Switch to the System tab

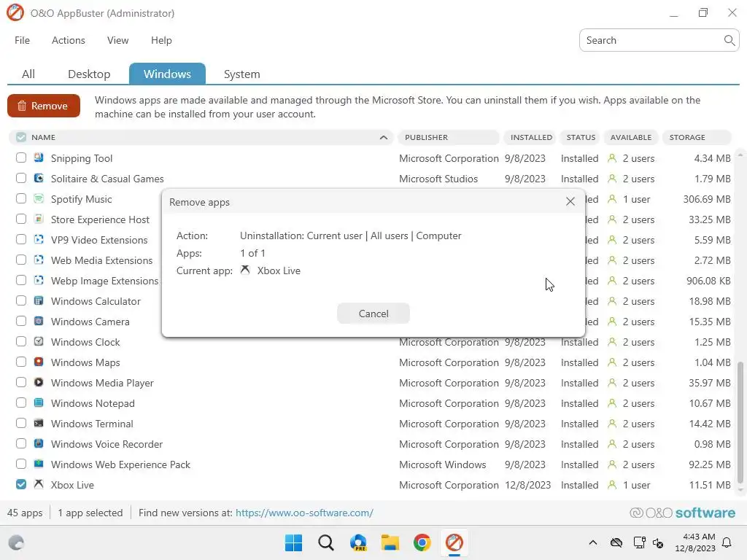(242, 74)
